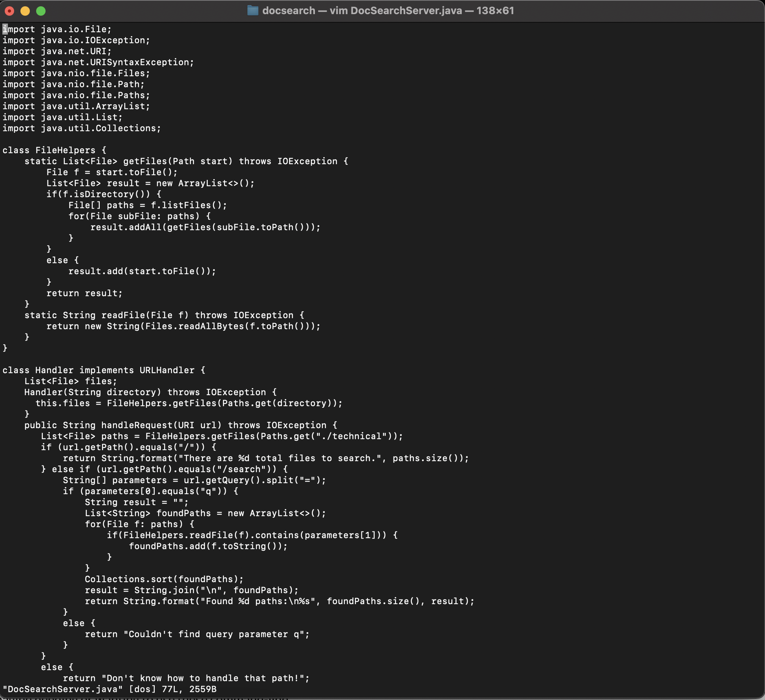Click the folder icon in the title bar
This screenshot has width=765, height=700.
[253, 11]
